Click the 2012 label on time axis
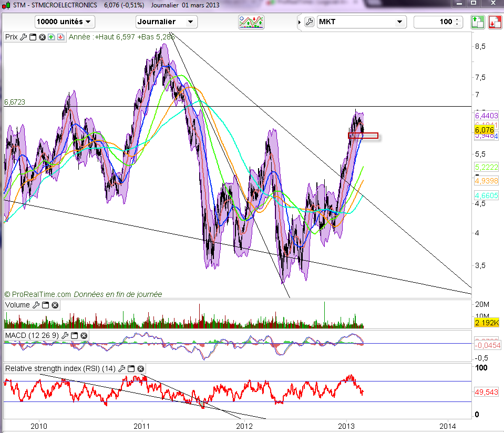The height and width of the screenshot is (433, 504). click(244, 426)
